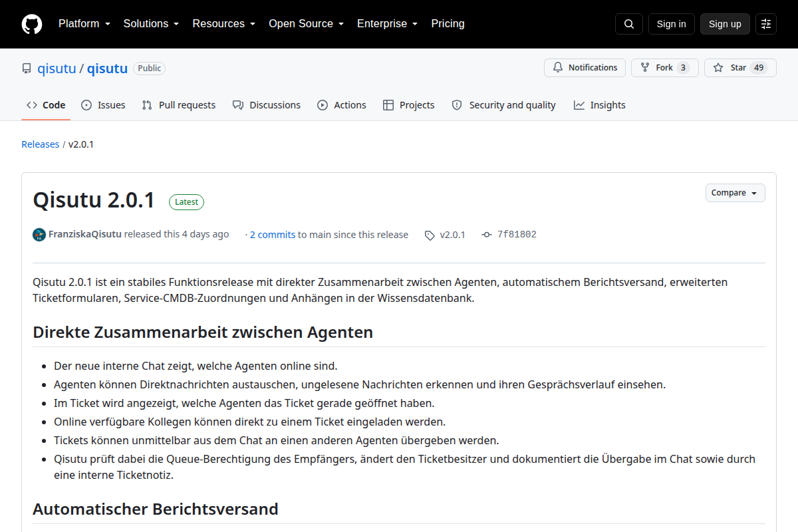
Task: Click the fork count 3
Action: tap(683, 68)
